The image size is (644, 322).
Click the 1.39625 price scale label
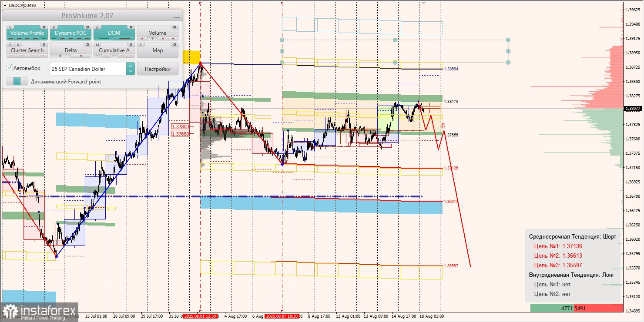(632, 10)
